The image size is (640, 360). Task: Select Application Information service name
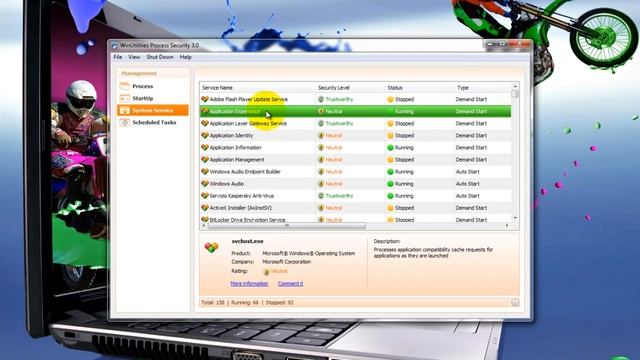click(235, 147)
